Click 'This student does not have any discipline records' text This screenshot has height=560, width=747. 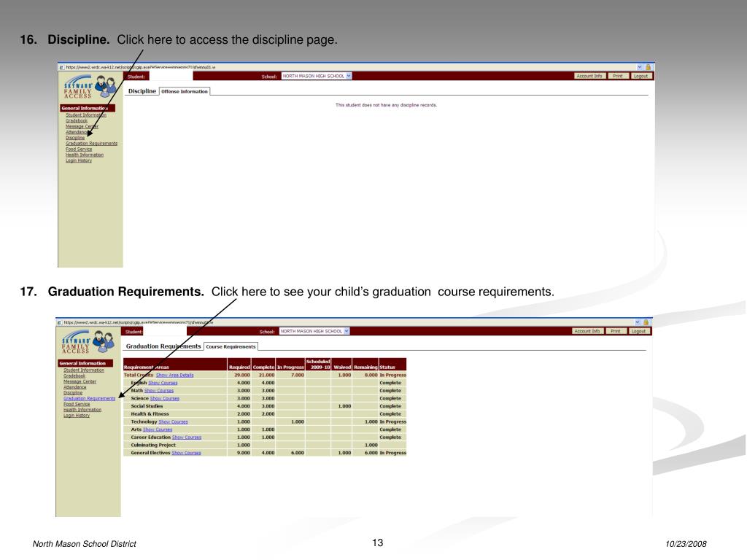coord(387,105)
